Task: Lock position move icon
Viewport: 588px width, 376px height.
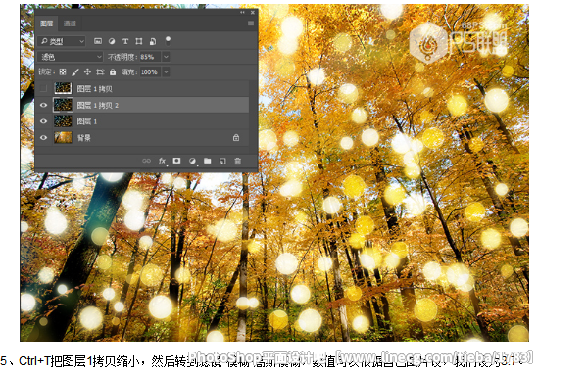Action: (87, 71)
